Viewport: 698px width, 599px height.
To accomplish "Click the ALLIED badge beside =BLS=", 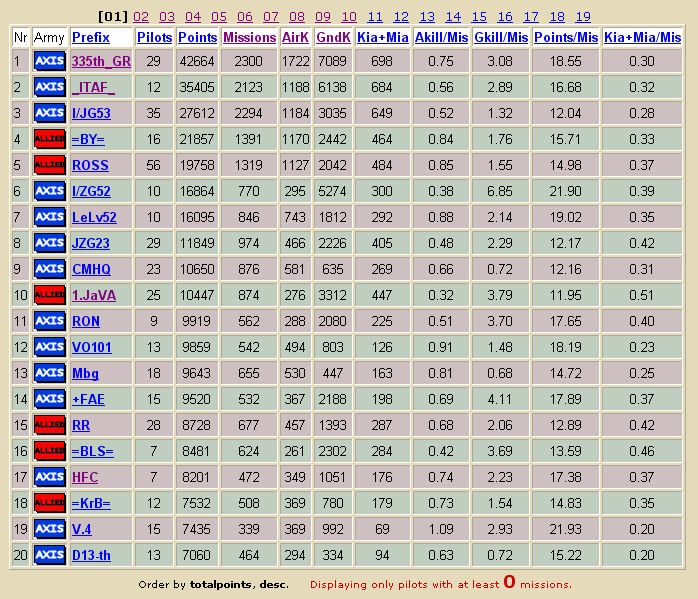I will [50, 451].
